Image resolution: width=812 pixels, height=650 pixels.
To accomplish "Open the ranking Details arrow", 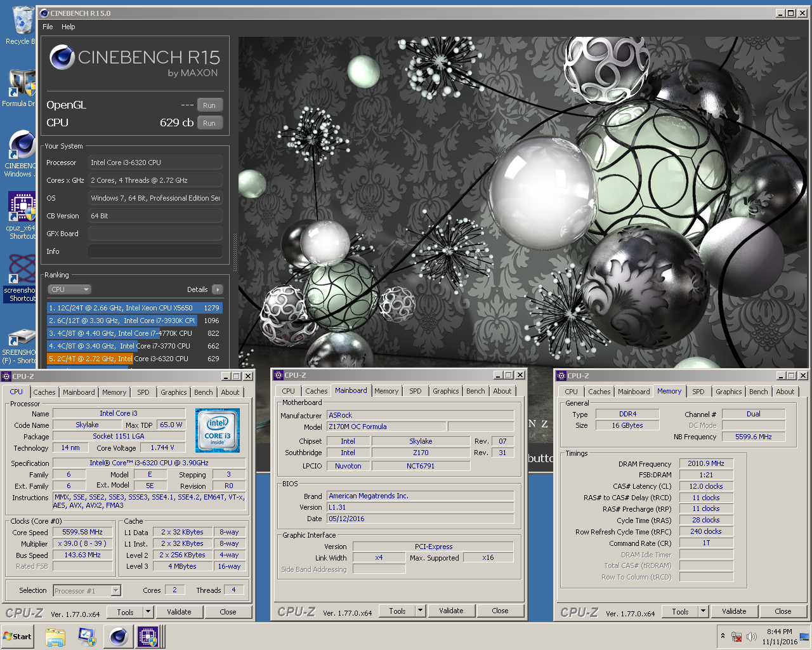I will pyautogui.click(x=217, y=289).
